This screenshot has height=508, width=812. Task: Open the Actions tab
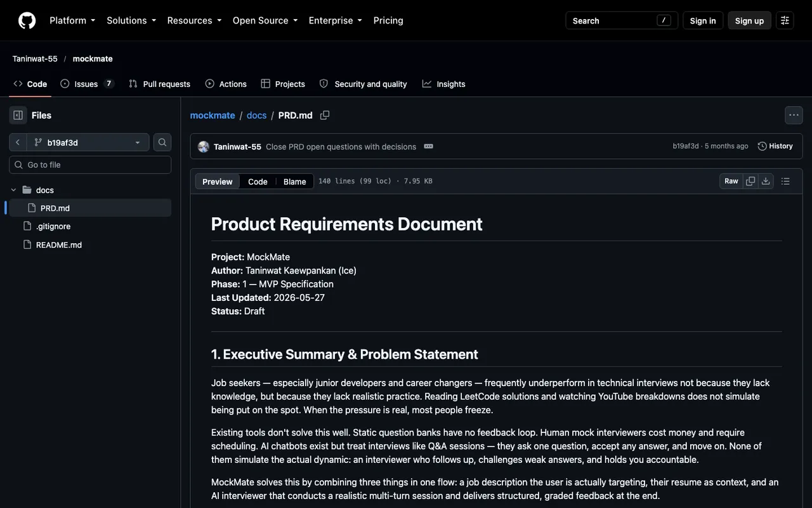[x=226, y=84]
